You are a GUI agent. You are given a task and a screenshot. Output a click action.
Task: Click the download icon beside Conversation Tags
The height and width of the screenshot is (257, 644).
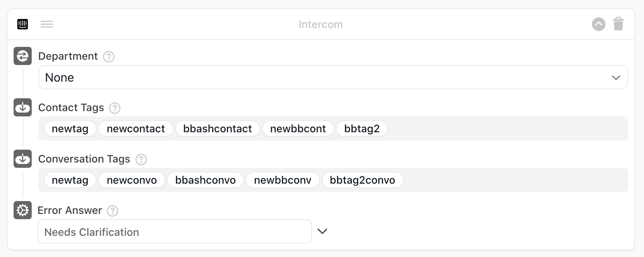tap(22, 159)
